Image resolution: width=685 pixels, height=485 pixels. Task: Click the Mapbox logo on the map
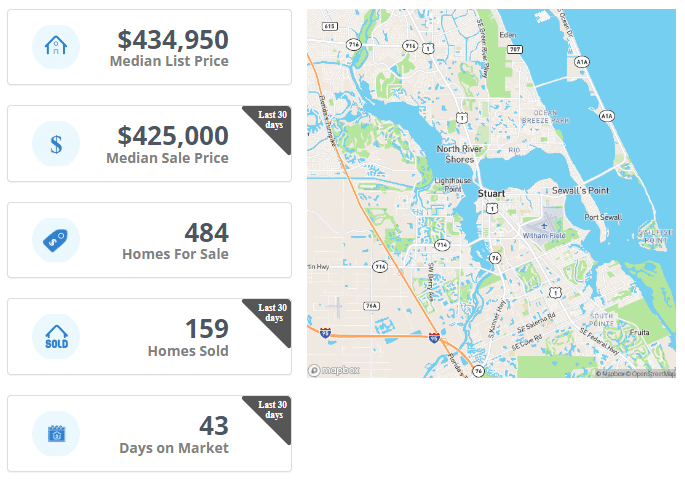[328, 370]
